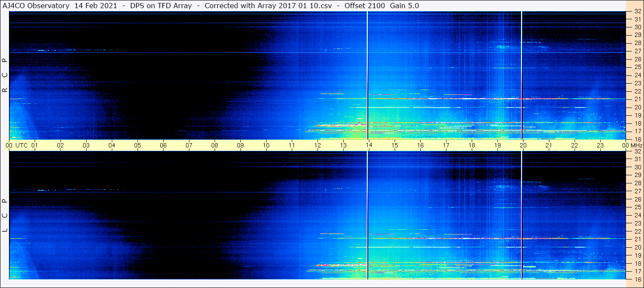Click the 31 MHz label of the LCP panel
This screenshot has height=288, width=644.
638,159
